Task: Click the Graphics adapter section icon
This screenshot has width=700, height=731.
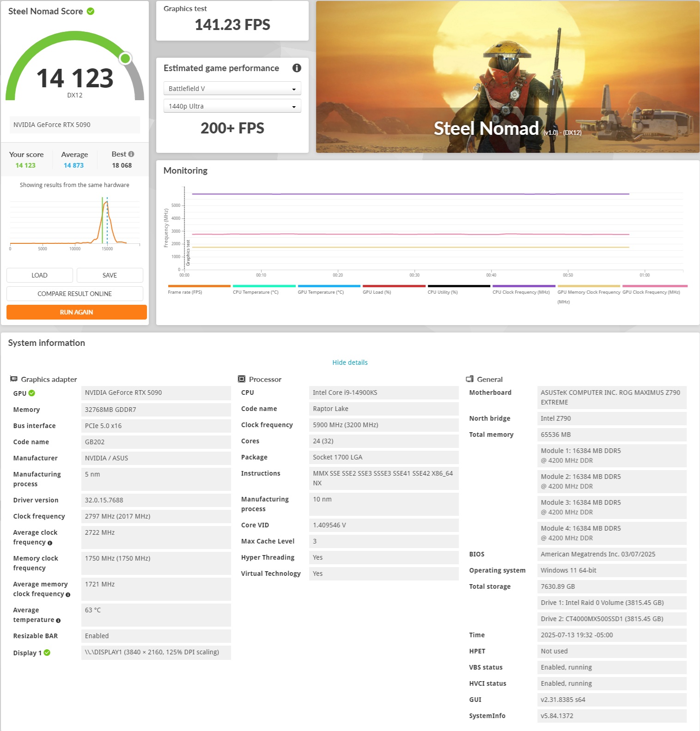Action: tap(14, 379)
